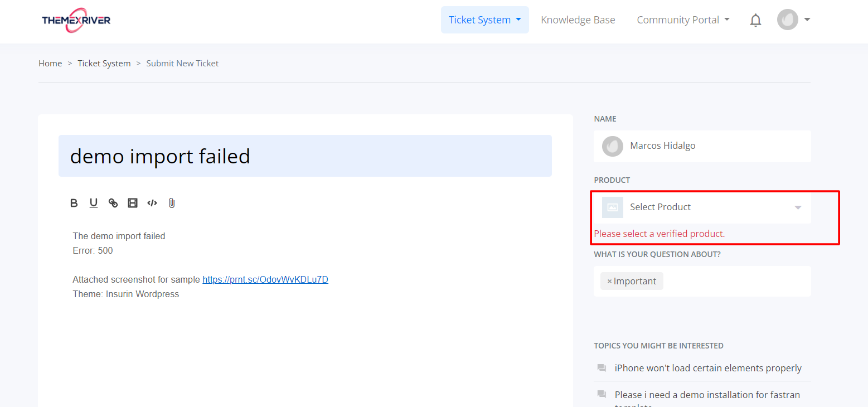The height and width of the screenshot is (407, 868).
Task: Expand the Community Portal dropdown
Action: (x=683, y=20)
